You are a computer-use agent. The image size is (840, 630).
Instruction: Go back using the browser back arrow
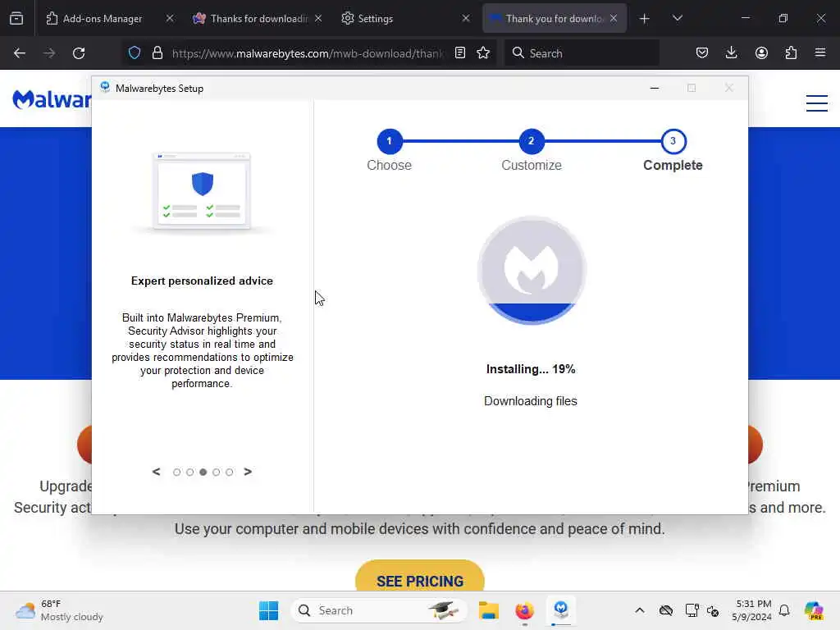[20, 53]
